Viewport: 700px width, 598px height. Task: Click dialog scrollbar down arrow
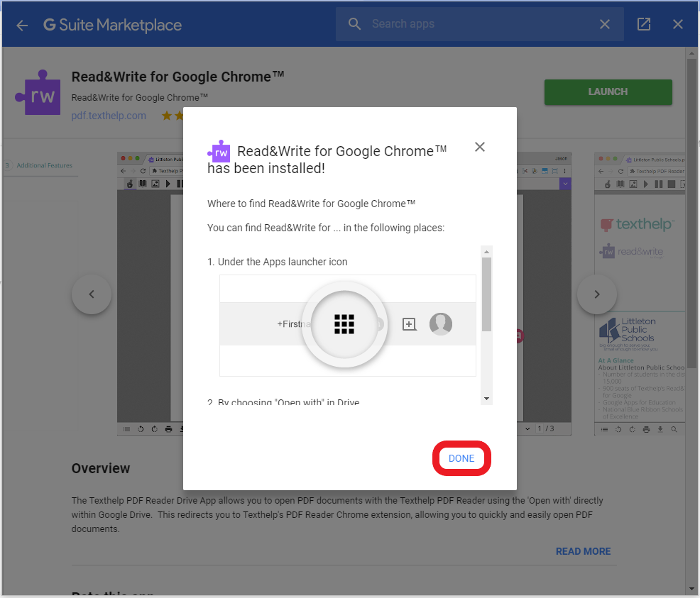[486, 399]
